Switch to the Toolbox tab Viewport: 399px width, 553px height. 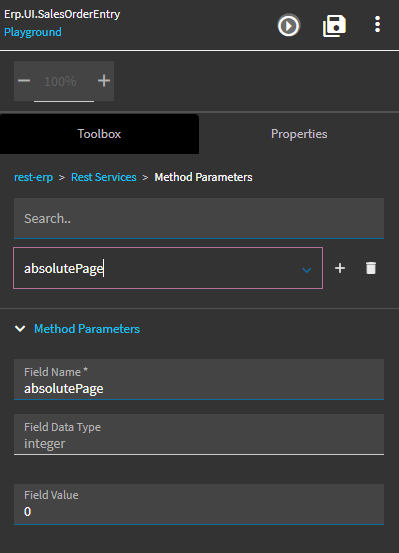[x=99, y=134]
